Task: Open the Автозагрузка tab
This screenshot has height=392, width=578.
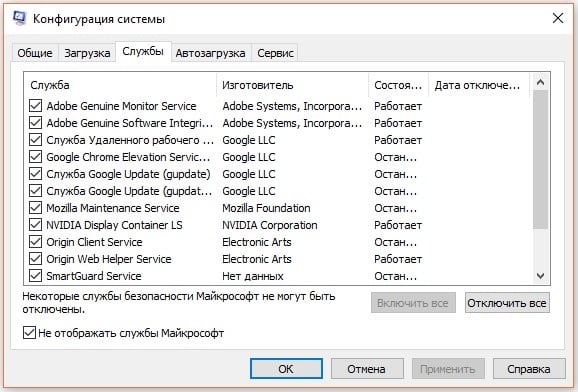Action: 210,53
